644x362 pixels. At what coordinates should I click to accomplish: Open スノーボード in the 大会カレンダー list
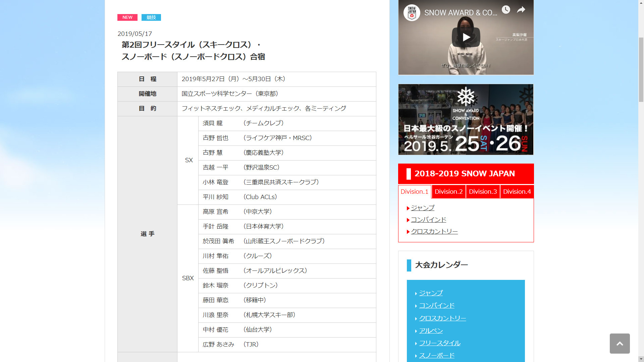click(436, 356)
